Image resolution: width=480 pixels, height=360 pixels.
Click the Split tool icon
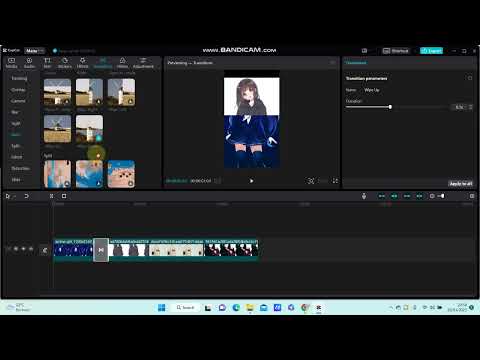(x=51, y=196)
